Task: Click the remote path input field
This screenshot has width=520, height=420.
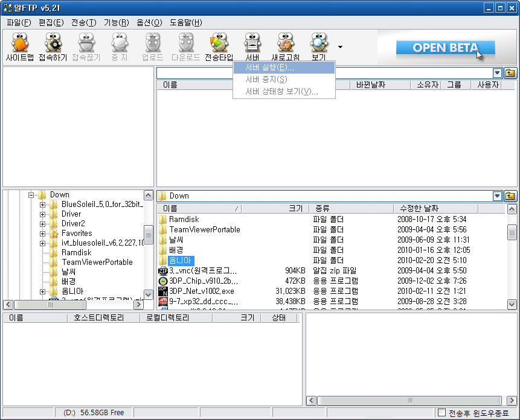Action: tap(324, 73)
